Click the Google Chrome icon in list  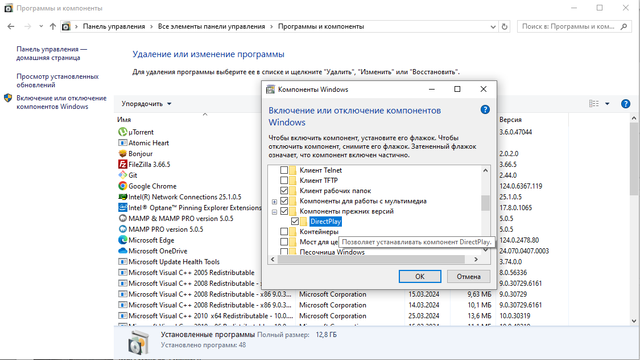coord(122,186)
